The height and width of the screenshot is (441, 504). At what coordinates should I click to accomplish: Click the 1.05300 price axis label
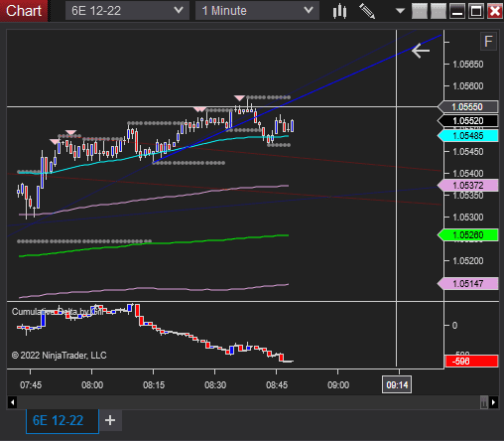(468, 218)
